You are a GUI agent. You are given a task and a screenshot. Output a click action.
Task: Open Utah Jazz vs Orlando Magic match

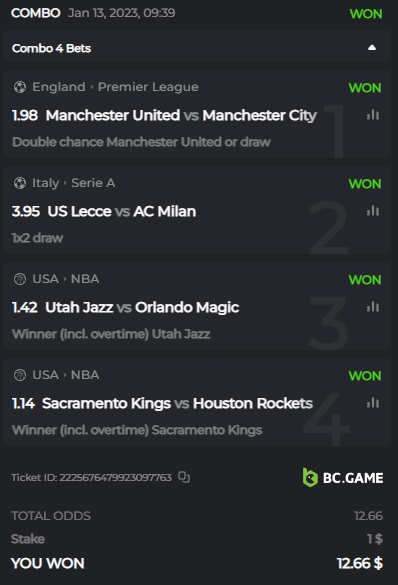pos(142,307)
